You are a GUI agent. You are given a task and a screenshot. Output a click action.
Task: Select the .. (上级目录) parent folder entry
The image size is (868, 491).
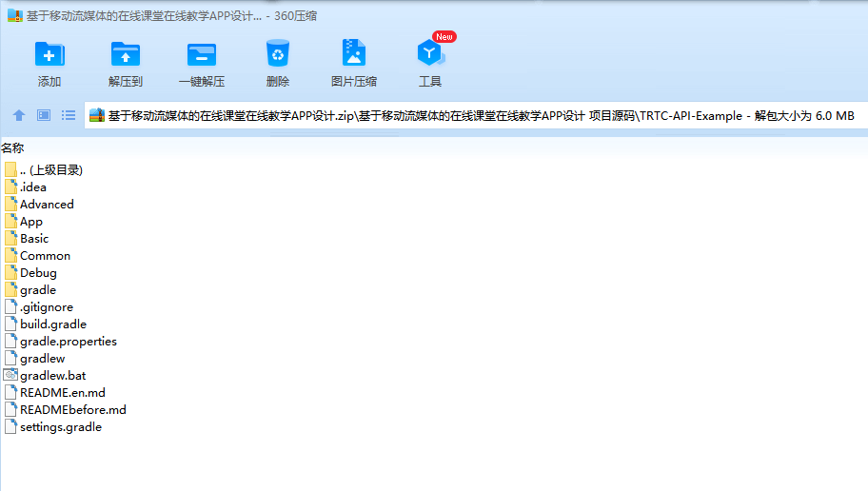(x=51, y=170)
